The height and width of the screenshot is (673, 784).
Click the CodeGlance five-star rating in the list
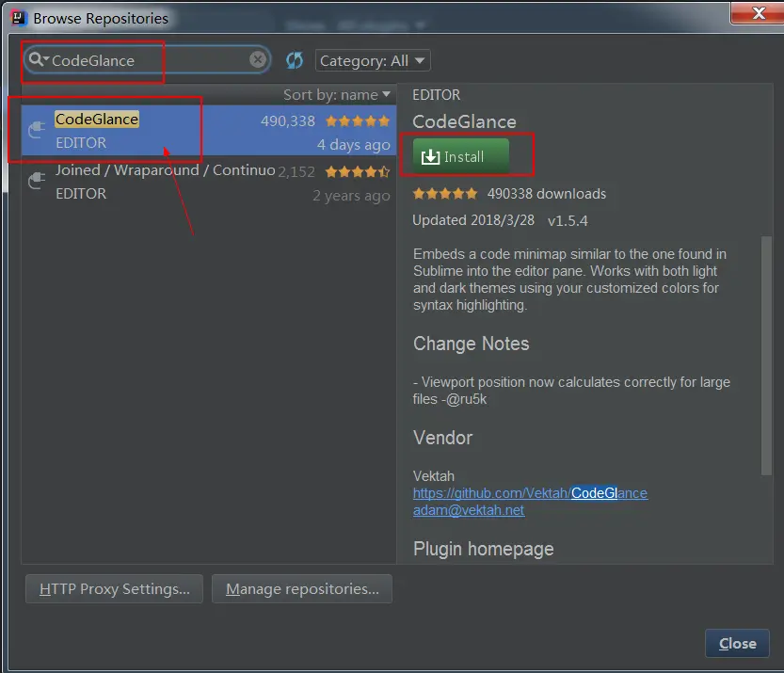click(358, 121)
